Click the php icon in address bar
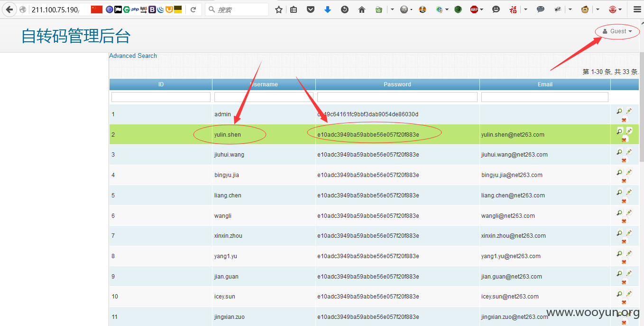Screen dimensions: 644x326 (135, 9)
